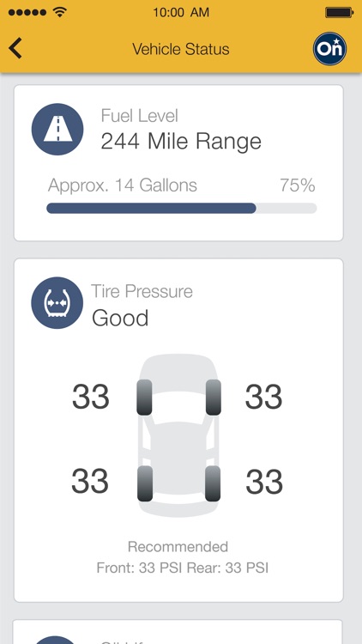362x644 pixels.
Task: Click the fuel level progress bar
Action: coord(181,209)
